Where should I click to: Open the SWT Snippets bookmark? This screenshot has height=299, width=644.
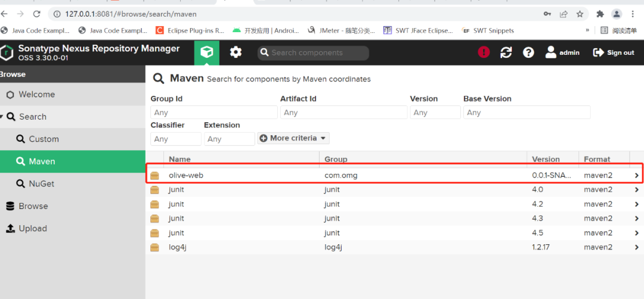pos(488,30)
